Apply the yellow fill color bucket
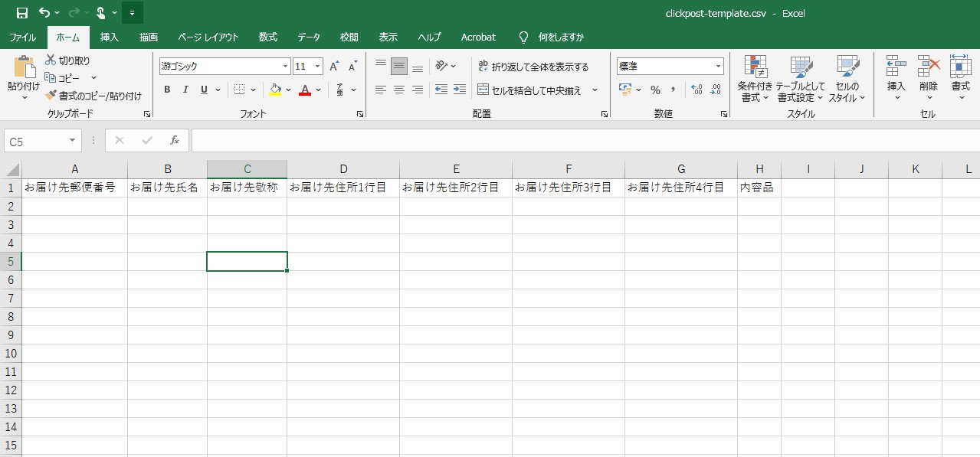This screenshot has height=457, width=980. click(x=275, y=90)
